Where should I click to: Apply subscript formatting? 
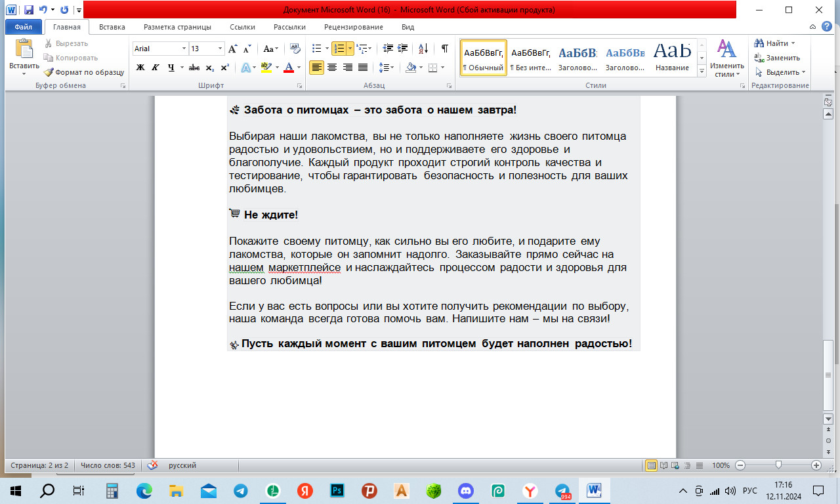209,68
